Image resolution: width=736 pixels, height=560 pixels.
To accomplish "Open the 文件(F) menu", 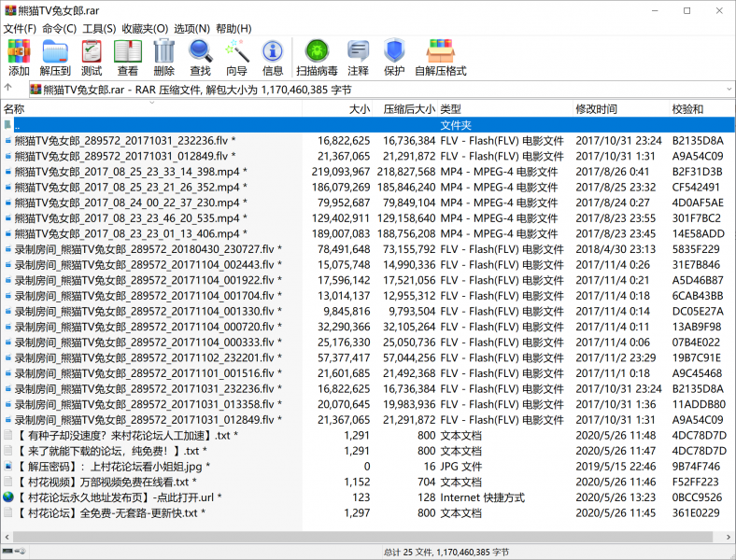I will tap(20, 29).
